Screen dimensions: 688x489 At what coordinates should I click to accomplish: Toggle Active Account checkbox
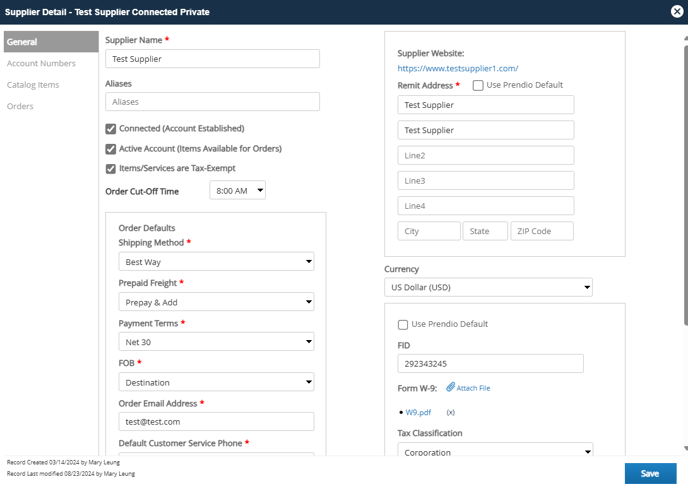111,149
